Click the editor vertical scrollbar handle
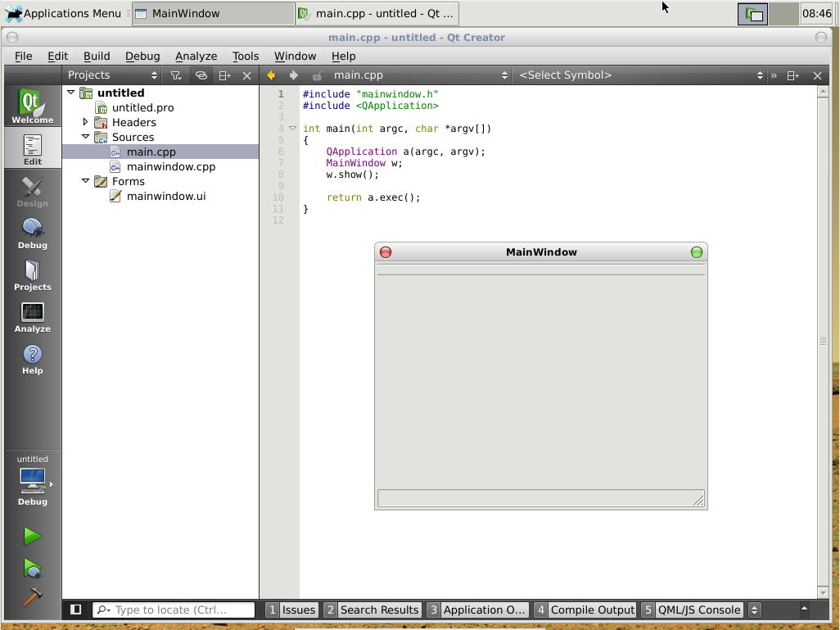 824,341
